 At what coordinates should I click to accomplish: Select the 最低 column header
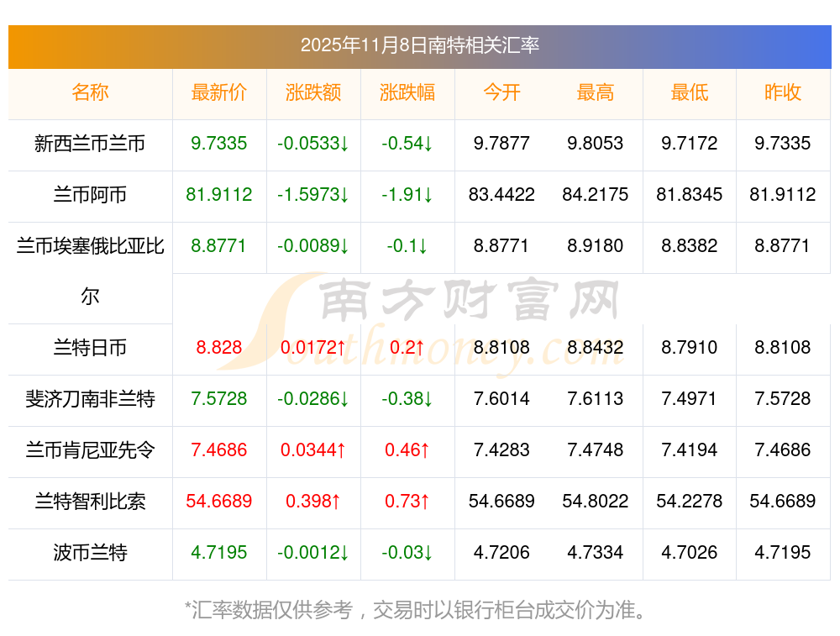tap(690, 93)
